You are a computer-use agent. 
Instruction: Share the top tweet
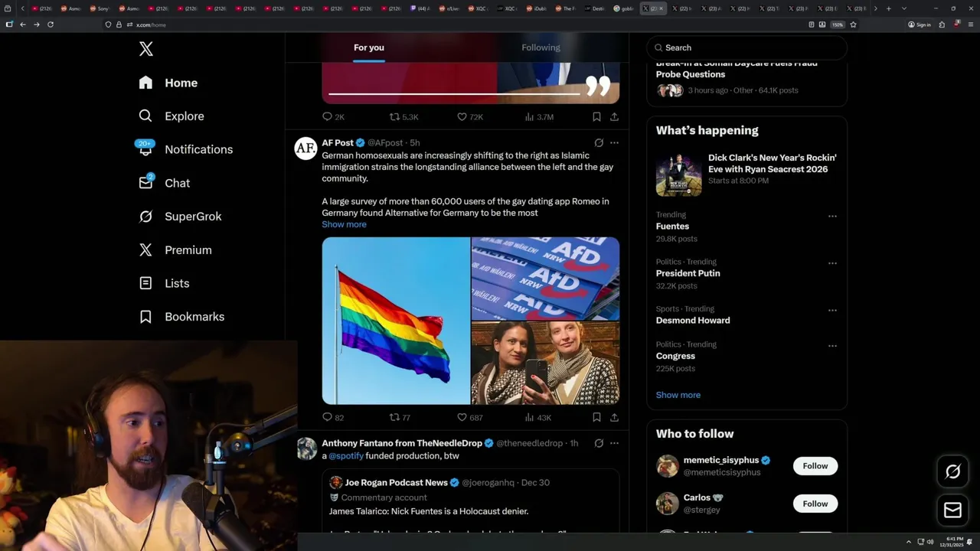tap(614, 117)
